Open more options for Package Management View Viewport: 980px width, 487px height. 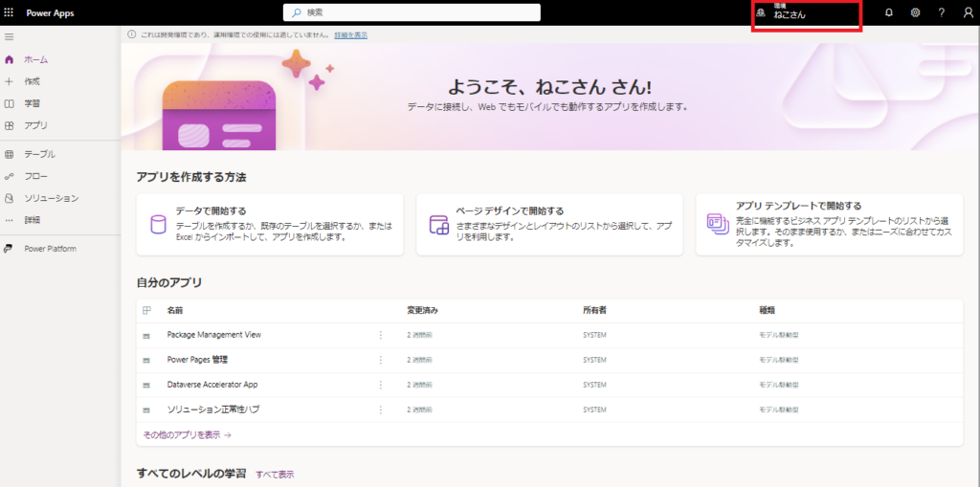tap(380, 335)
